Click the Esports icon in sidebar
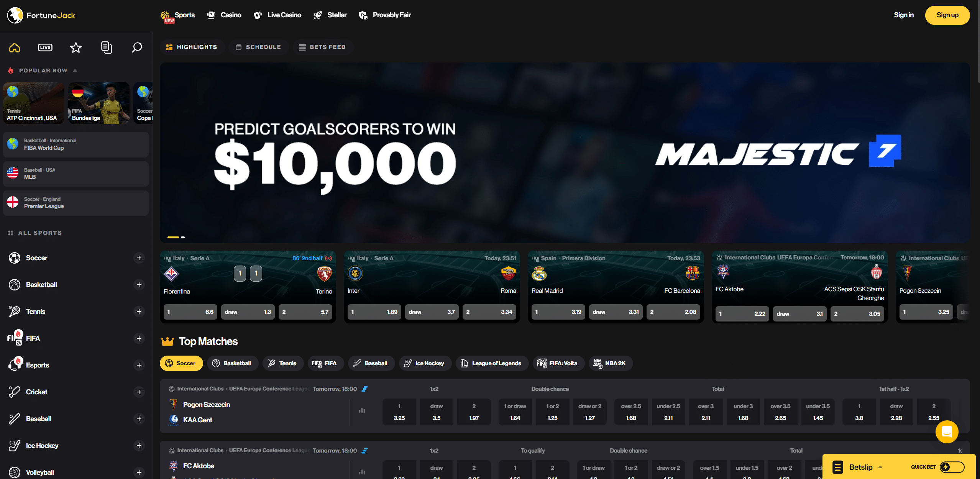This screenshot has height=479, width=980. pos(15,364)
